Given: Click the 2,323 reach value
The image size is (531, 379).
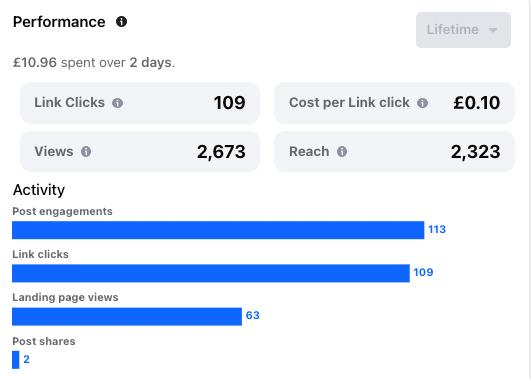Looking at the screenshot, I should click(x=475, y=152).
